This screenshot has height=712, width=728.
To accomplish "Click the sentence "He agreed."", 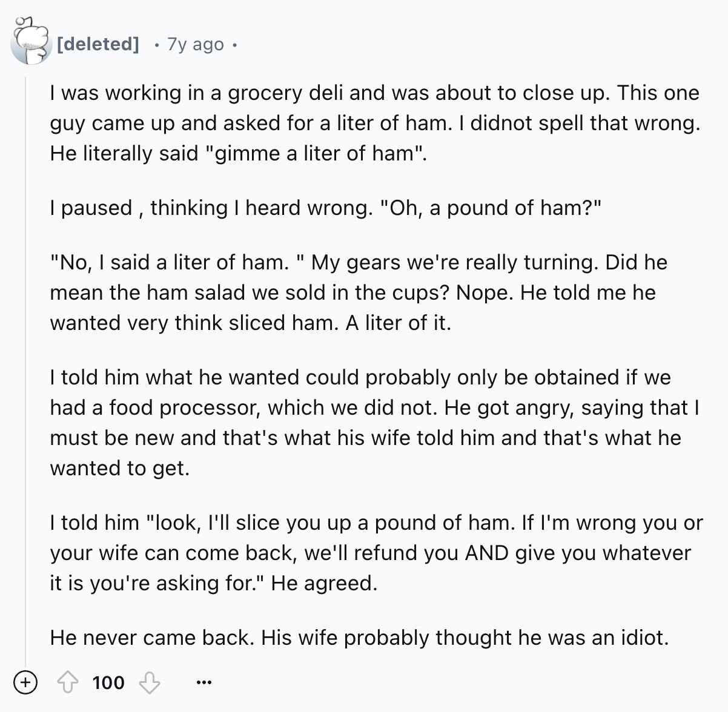I will click(324, 583).
